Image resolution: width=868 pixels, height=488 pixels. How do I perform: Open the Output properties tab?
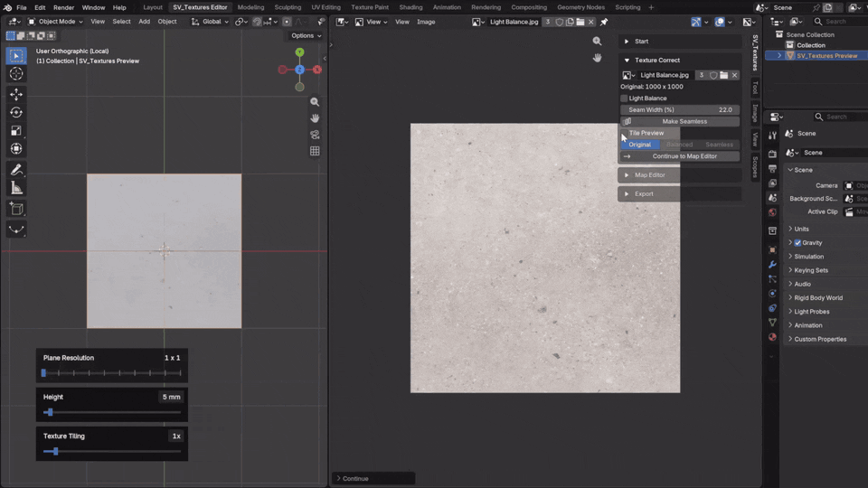point(772,168)
